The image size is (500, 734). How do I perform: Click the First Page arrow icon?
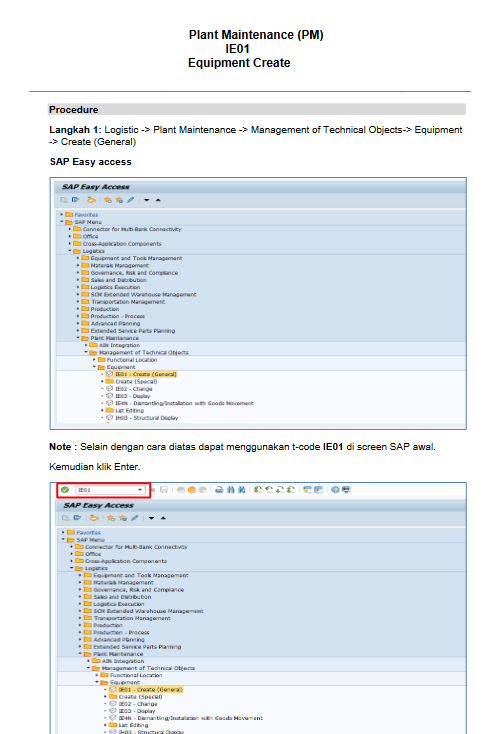click(x=257, y=490)
